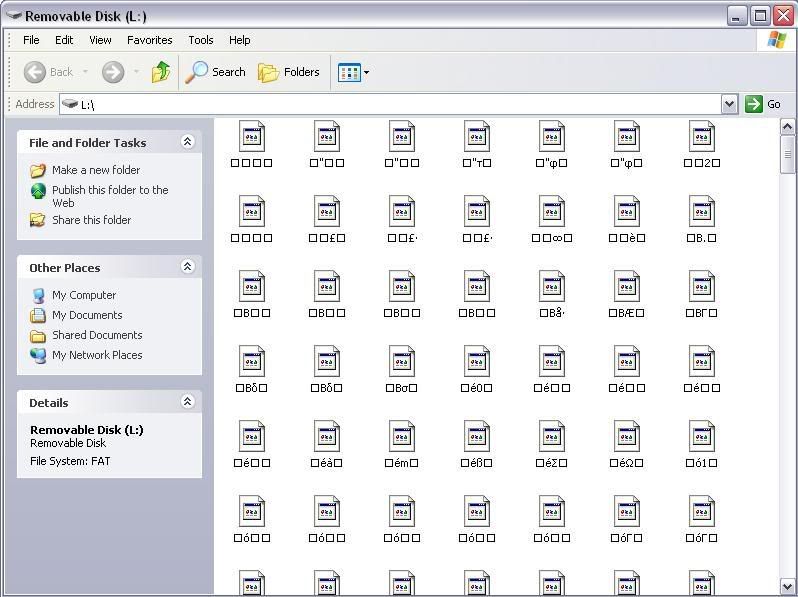Open the Help menu
This screenshot has width=798, height=597.
239,40
